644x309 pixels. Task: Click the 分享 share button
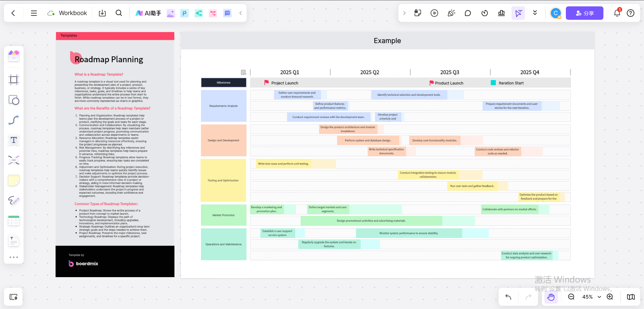584,13
